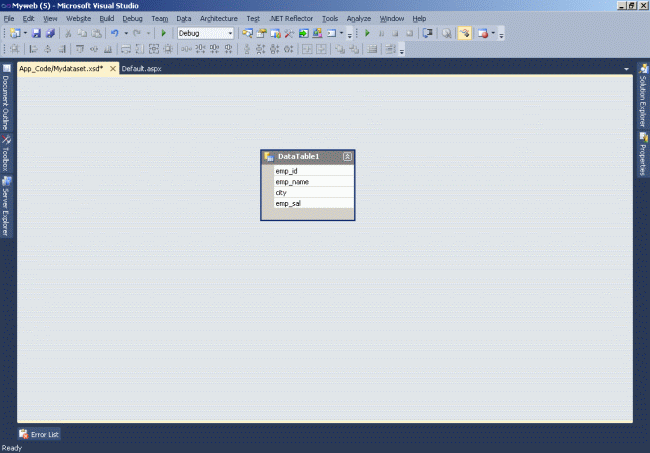Click Send to Back layout icon
Viewport: 650px width, 453px height.
[354, 49]
